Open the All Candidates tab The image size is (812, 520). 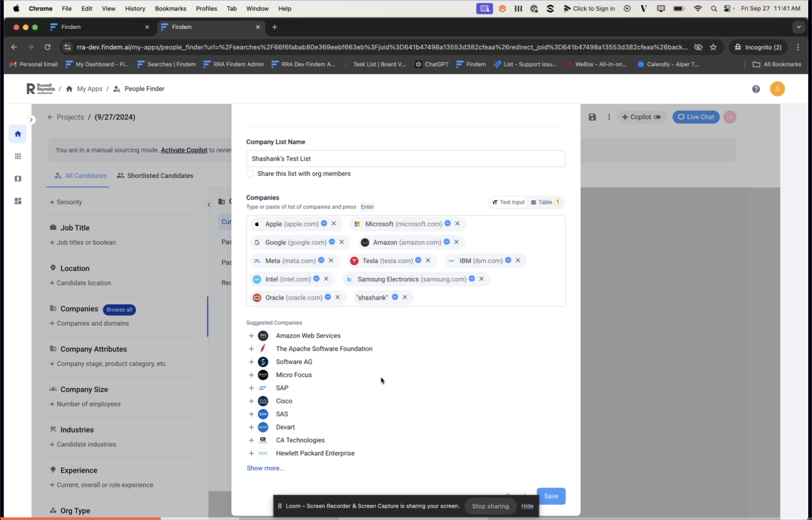click(x=80, y=176)
